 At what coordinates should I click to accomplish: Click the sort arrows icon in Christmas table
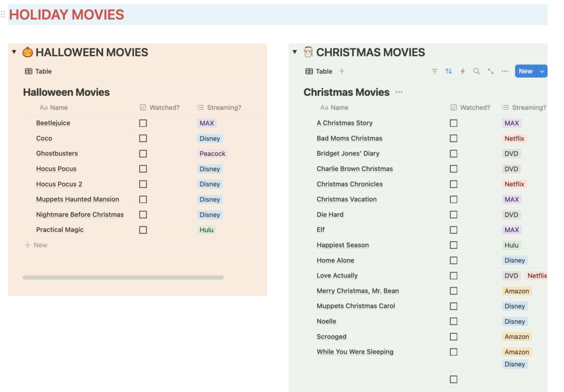pyautogui.click(x=448, y=71)
